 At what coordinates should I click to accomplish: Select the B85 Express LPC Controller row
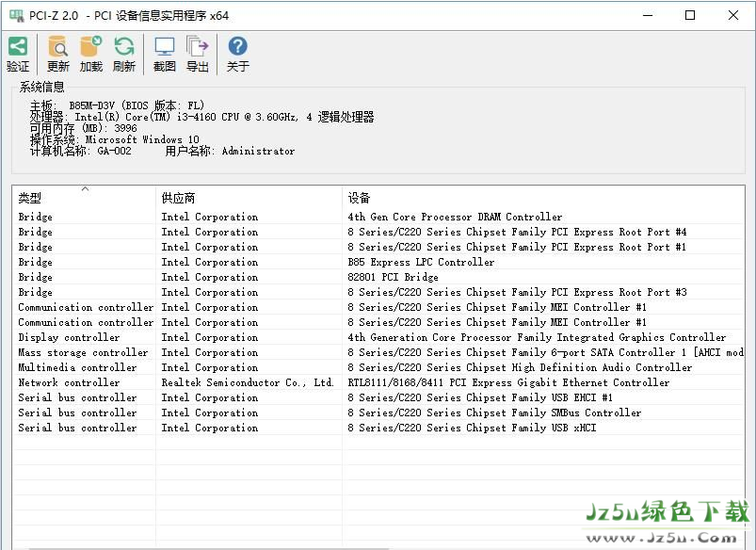click(378, 262)
